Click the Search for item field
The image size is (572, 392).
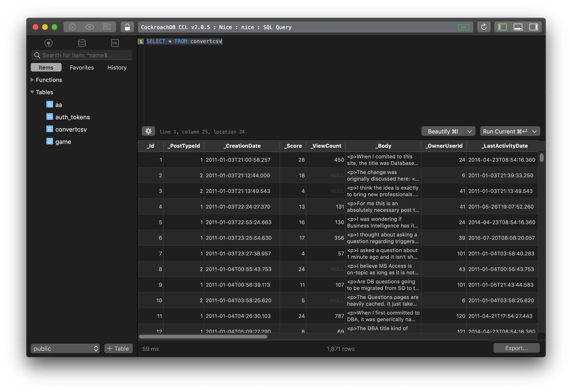pos(82,55)
